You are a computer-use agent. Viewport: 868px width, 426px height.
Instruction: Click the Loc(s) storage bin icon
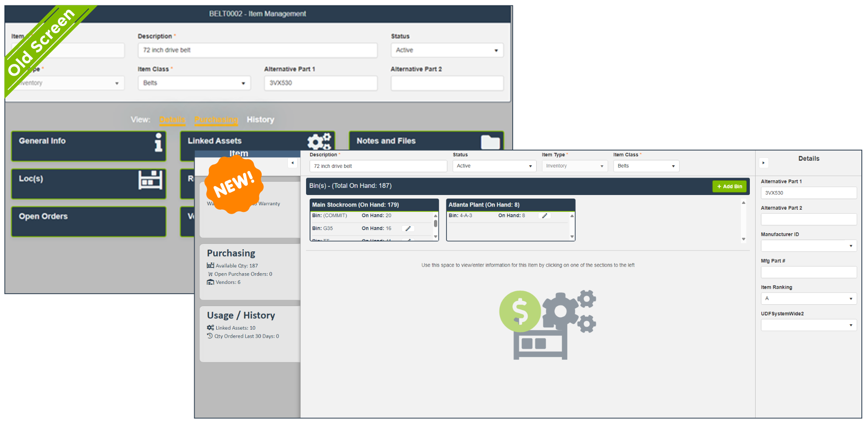click(x=150, y=180)
